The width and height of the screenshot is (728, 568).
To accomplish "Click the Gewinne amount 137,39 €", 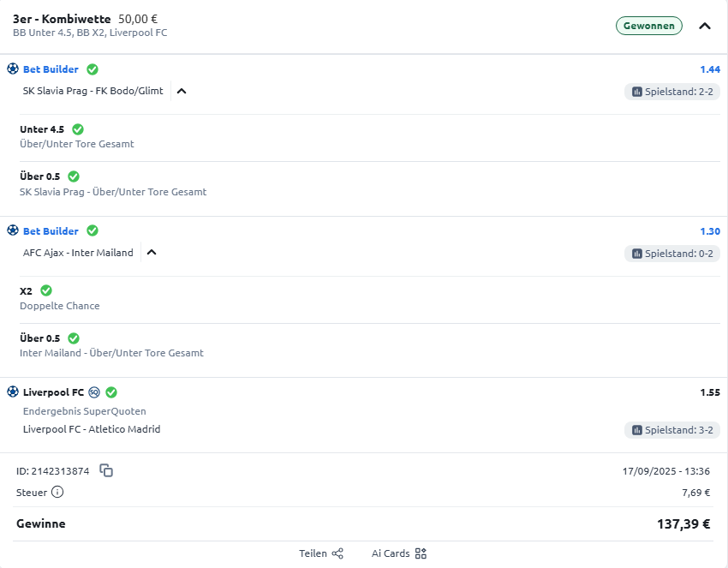I will (x=683, y=523).
